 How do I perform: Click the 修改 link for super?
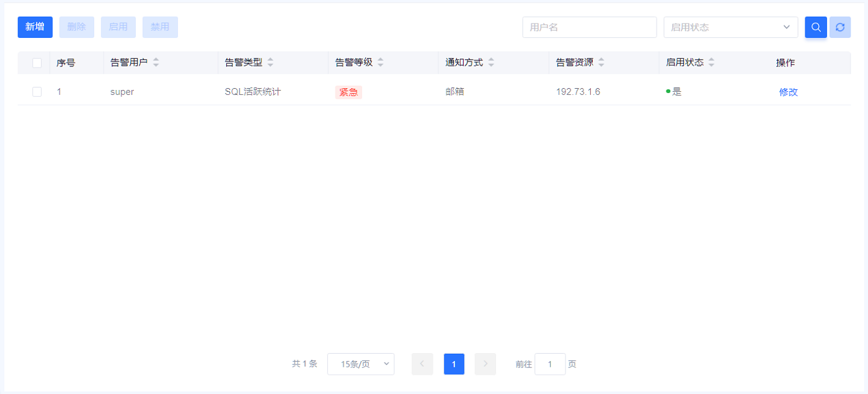click(x=788, y=92)
